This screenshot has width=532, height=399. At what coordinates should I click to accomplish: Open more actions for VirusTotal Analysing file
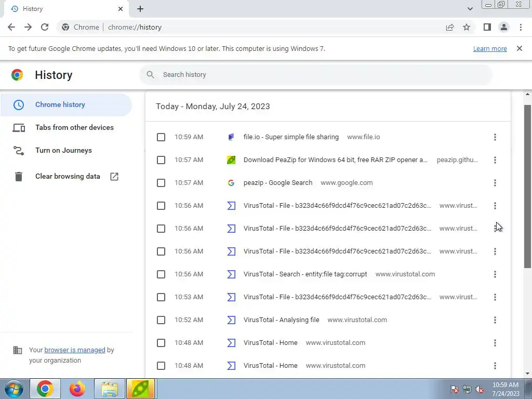tap(495, 320)
